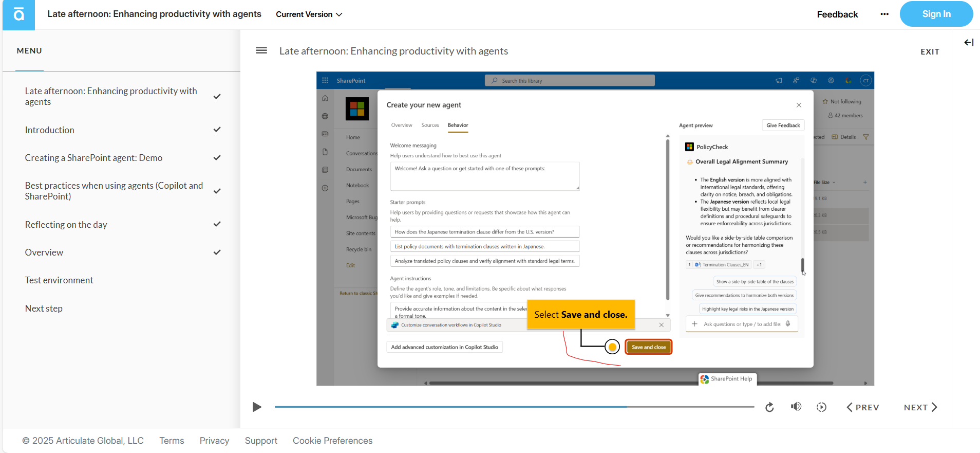Viewport: 980px width, 453px height.
Task: Click the +1 reference chip
Action: tap(759, 265)
